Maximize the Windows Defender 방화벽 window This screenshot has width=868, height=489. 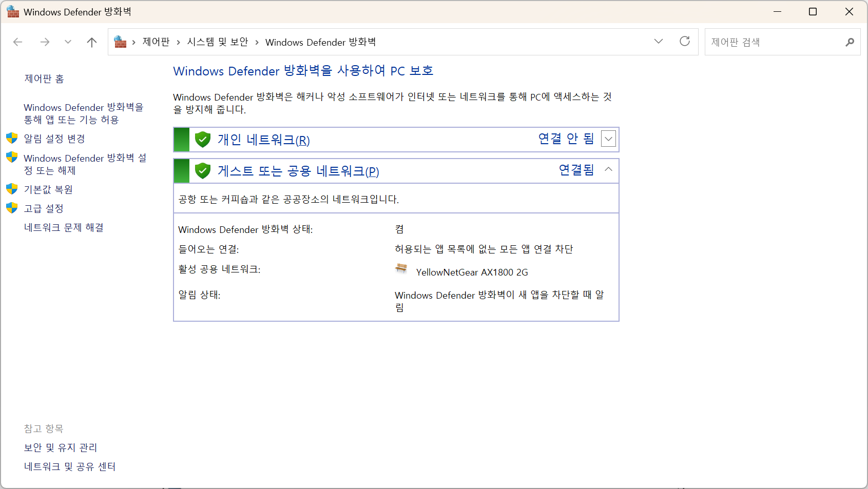[813, 11]
